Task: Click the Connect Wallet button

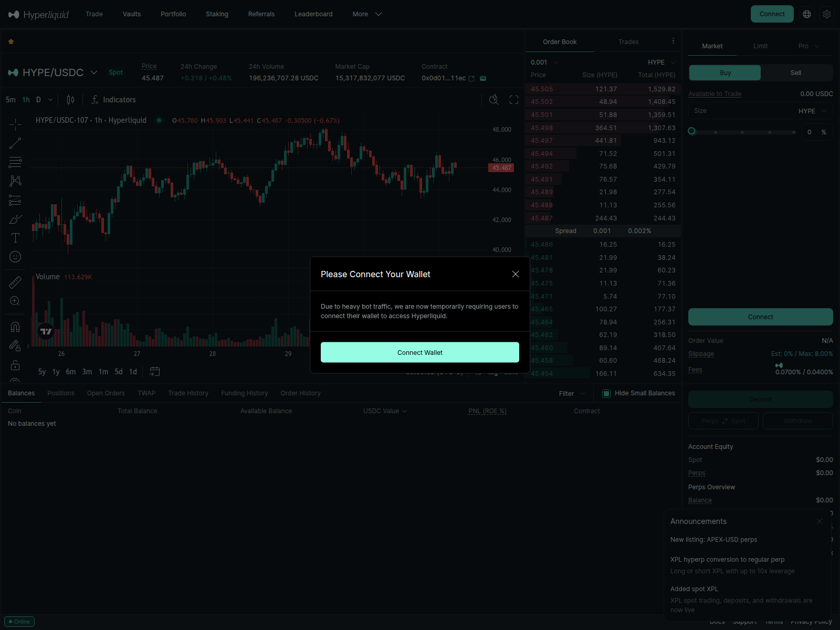Action: tap(420, 352)
